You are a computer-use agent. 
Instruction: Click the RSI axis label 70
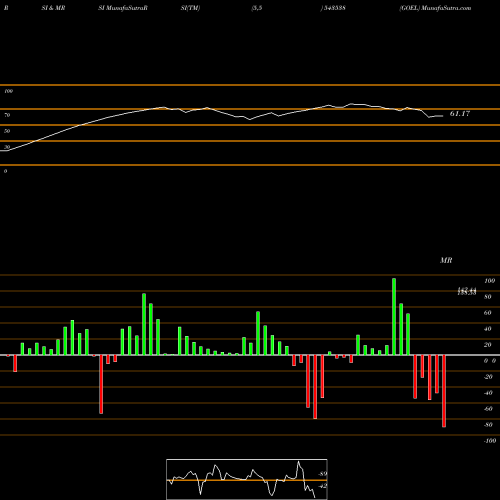click(7, 115)
